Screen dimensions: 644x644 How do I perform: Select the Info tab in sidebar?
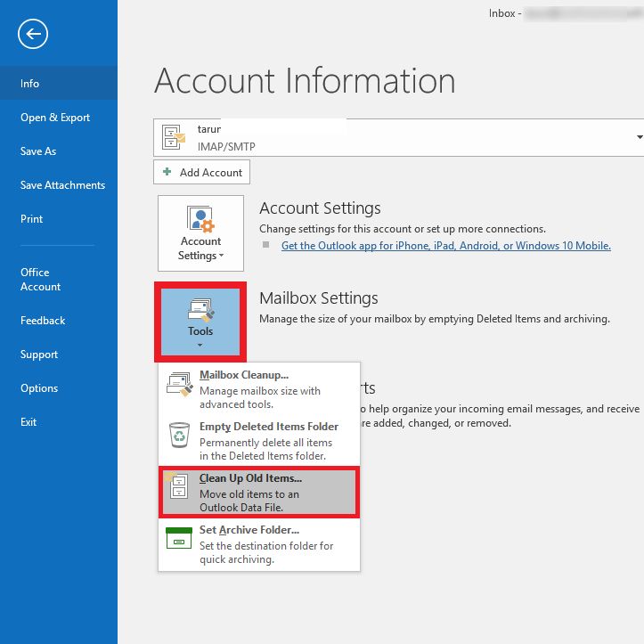[58, 84]
